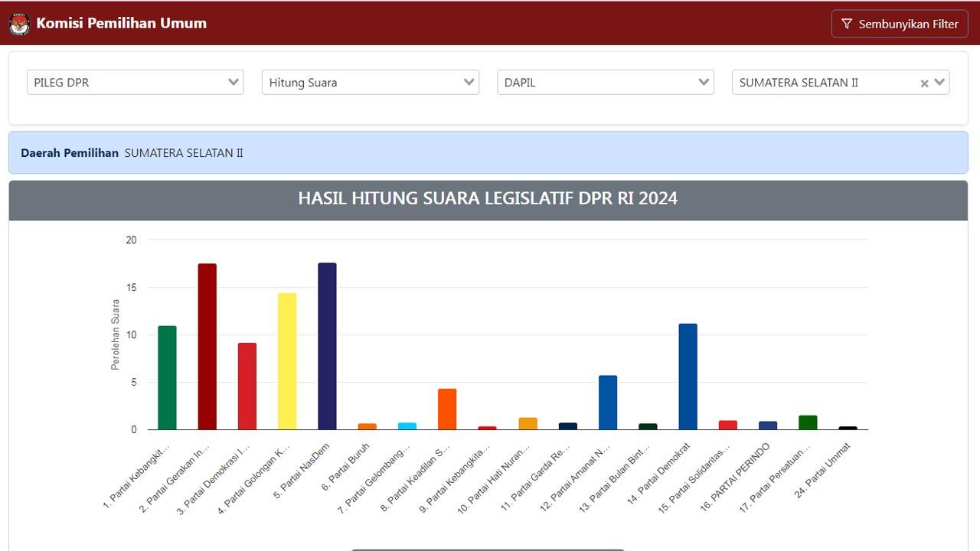Click the green Partai Persatuan bar
This screenshot has height=551, width=980.
[808, 422]
